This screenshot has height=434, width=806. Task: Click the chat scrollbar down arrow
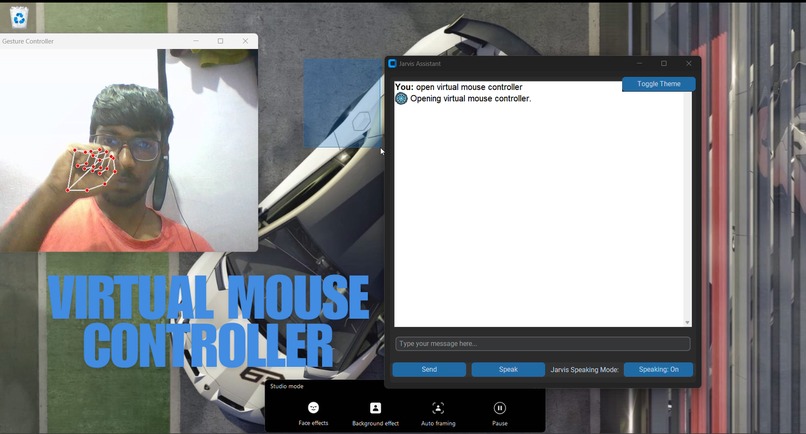click(687, 322)
